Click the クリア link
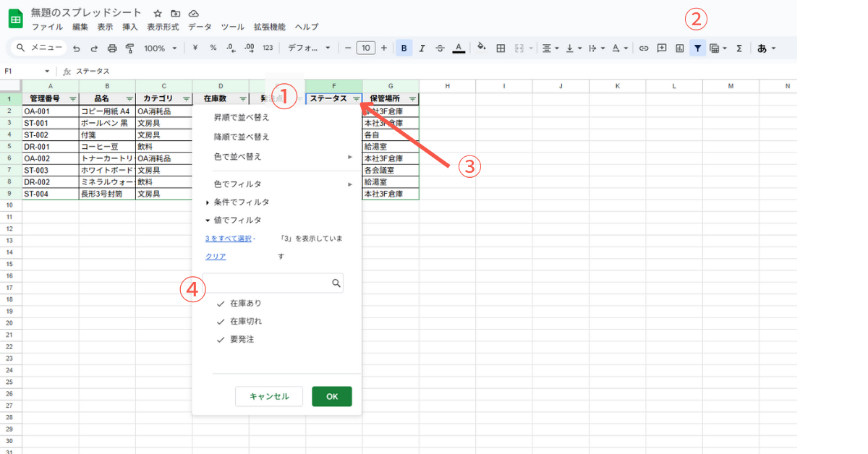Viewport: 868px width, 454px height. click(x=216, y=257)
